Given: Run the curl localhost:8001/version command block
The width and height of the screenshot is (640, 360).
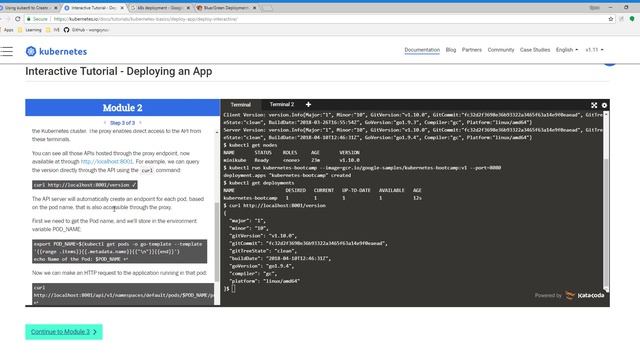Looking at the screenshot, I should pos(85,185).
